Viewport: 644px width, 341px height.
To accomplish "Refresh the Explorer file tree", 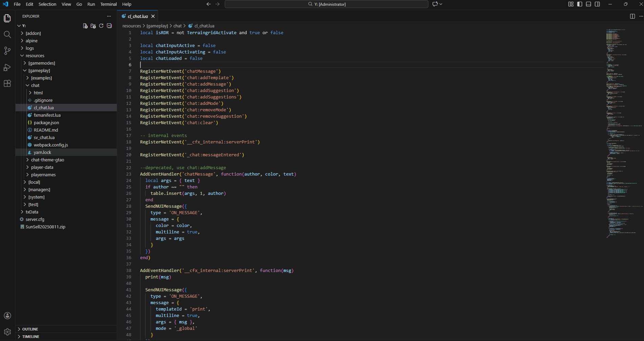I will pyautogui.click(x=101, y=26).
